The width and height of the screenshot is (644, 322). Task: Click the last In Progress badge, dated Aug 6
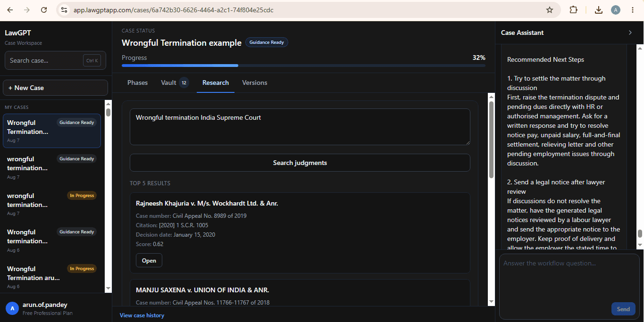82,269
